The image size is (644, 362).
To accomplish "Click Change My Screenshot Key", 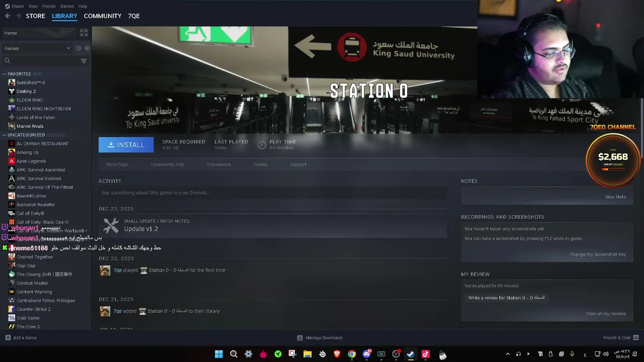I will [598, 254].
